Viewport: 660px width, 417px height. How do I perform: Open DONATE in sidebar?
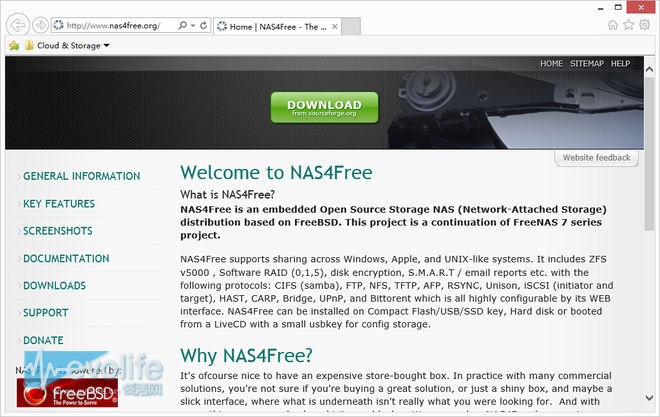(x=43, y=340)
